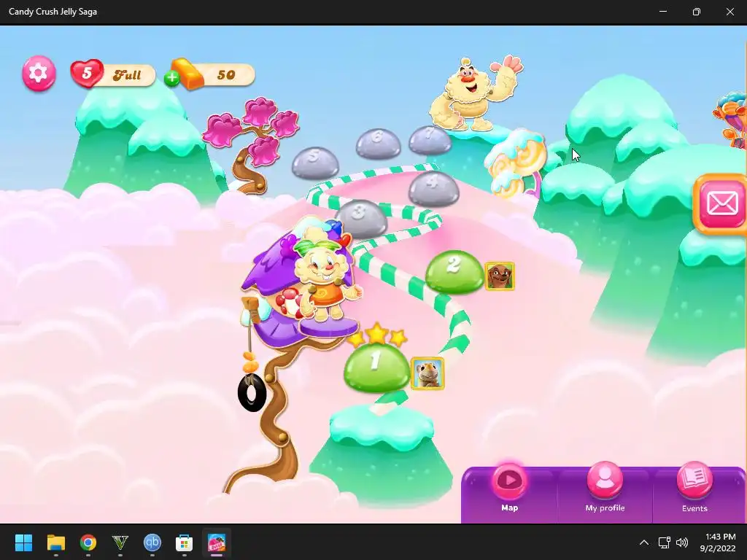Viewport: 747px width, 560px height.
Task: Click hamster avatar beside level 1
Action: pyautogui.click(x=427, y=373)
